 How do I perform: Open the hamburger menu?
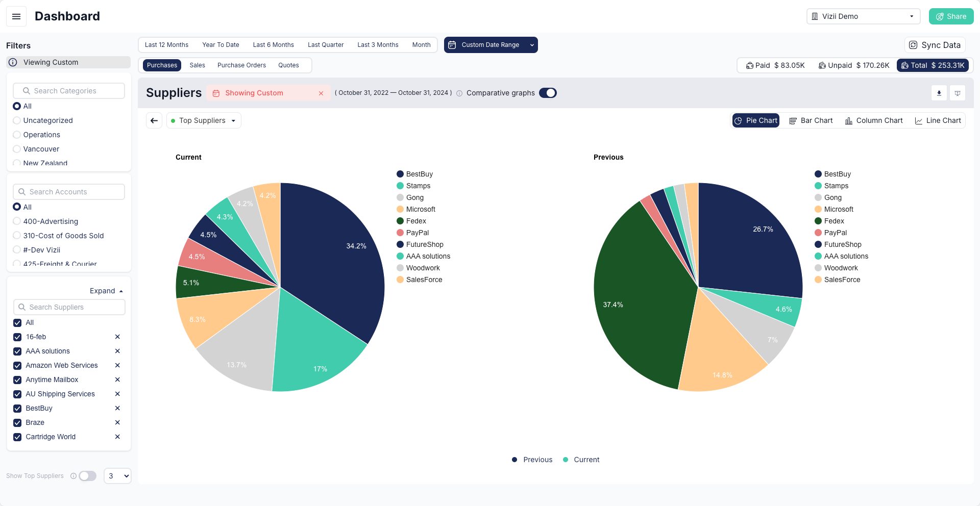coord(16,16)
